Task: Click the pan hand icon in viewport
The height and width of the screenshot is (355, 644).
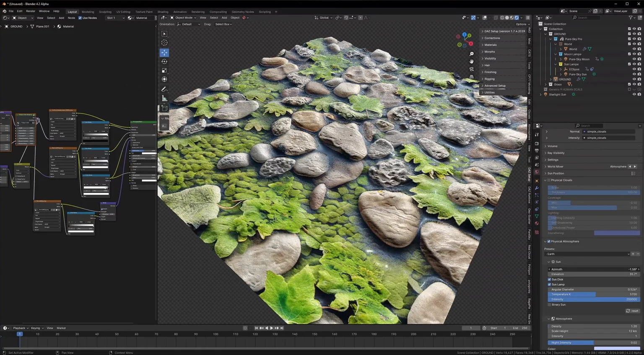Action: tap(472, 62)
